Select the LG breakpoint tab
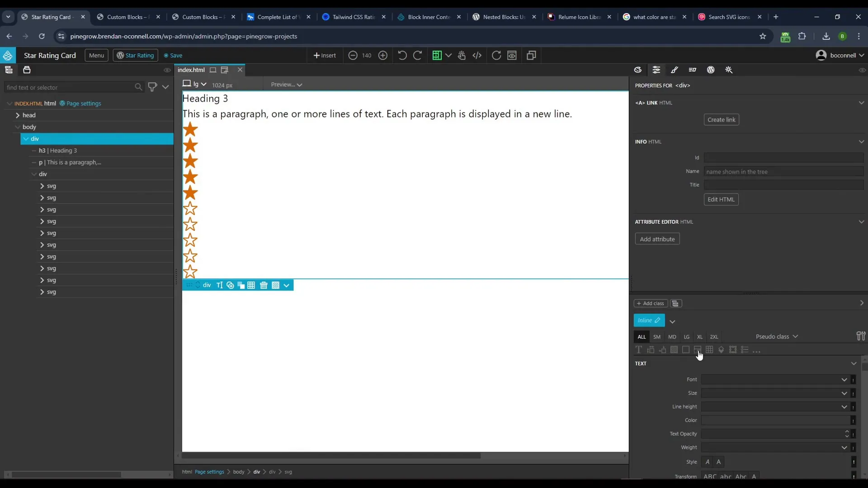The image size is (868, 488). pos(687,337)
